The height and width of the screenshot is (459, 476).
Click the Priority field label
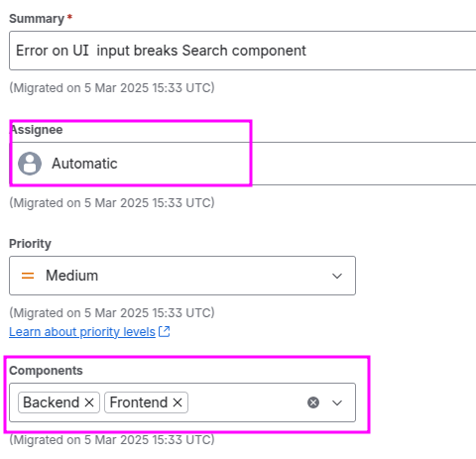tap(30, 244)
